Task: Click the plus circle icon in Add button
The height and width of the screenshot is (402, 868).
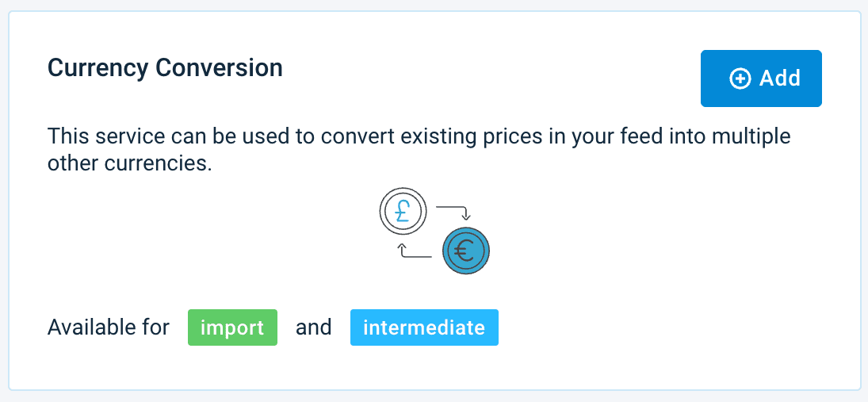Action: [740, 78]
